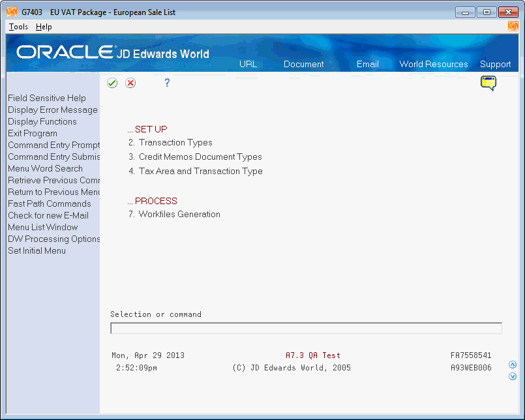
Task: Click the URL banner link
Action: [248, 64]
